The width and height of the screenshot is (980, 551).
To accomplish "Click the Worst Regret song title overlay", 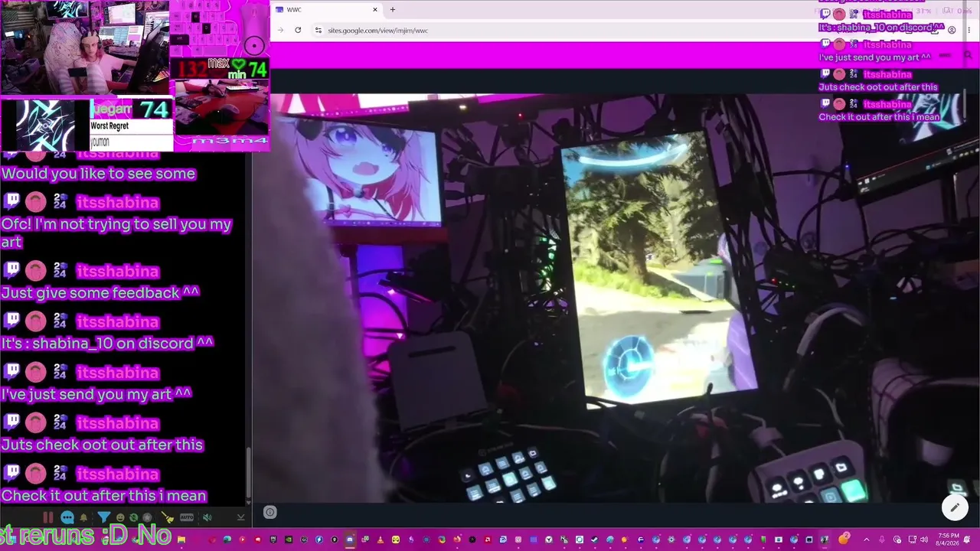I will tap(109, 126).
